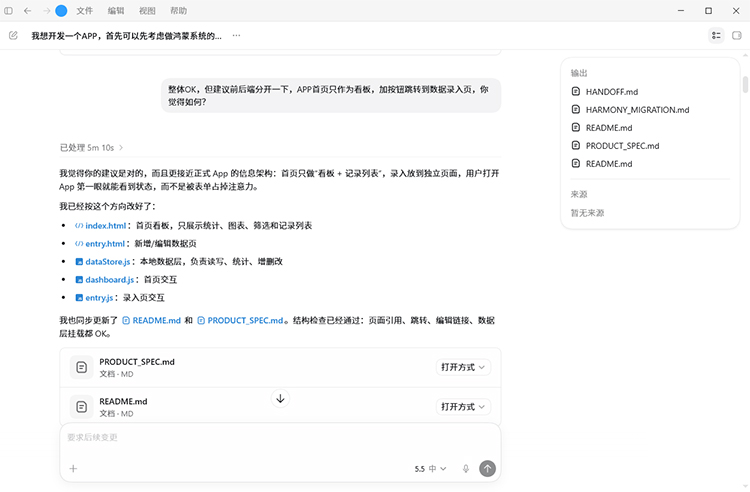Maximize the application window
Screen dimensions: 750x492
[708, 11]
